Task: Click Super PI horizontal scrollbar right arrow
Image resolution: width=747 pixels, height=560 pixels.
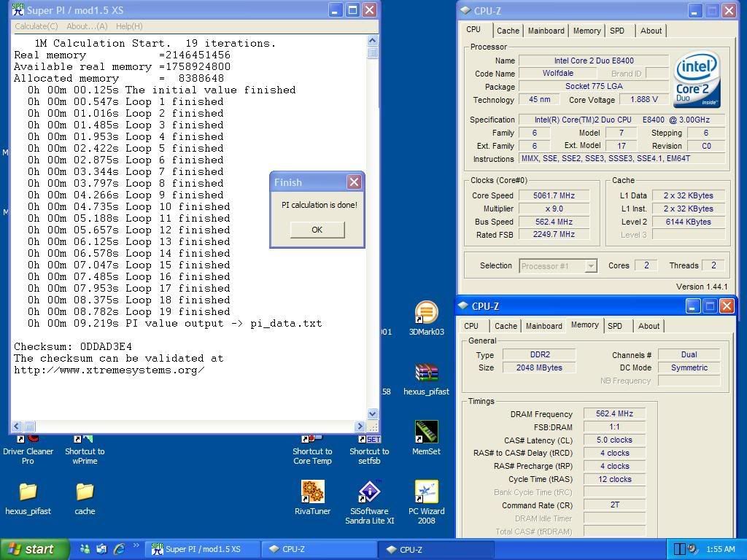Action: [360, 426]
